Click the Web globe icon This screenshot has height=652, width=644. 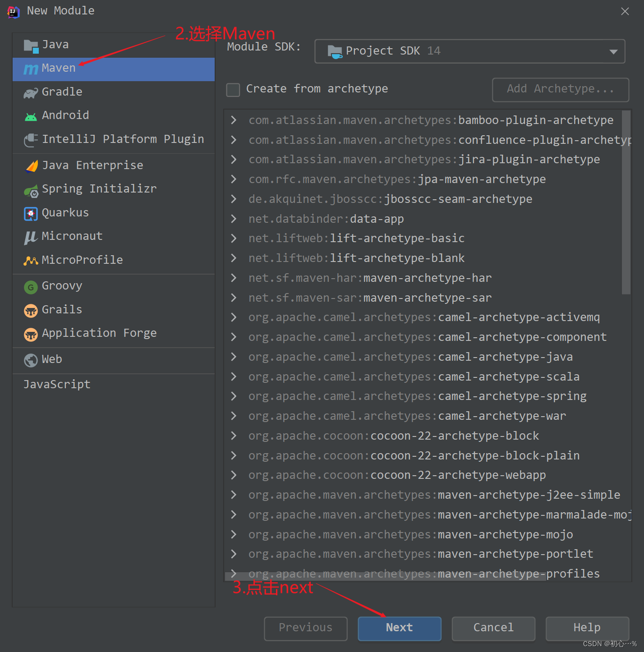(31, 360)
